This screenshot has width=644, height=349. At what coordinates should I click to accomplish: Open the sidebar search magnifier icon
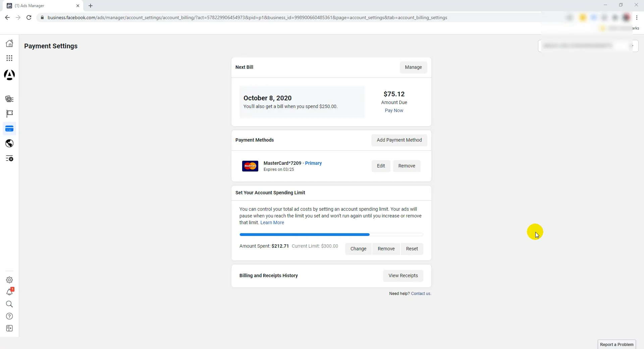(9, 304)
